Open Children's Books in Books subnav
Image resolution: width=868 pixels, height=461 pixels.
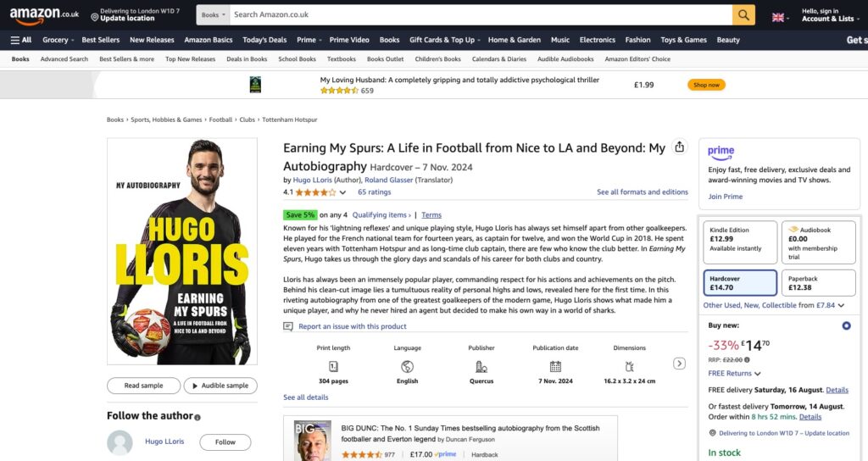click(x=437, y=58)
